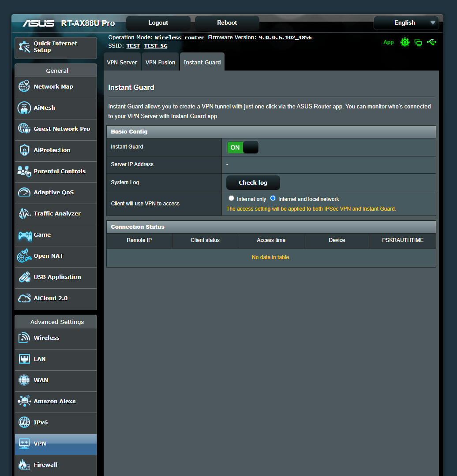Click the Client status column header

pos(205,240)
